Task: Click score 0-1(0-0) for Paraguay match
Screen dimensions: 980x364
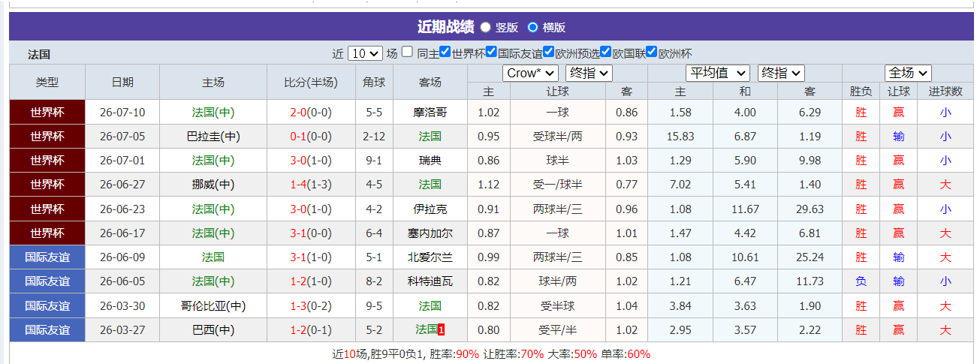Action: tap(311, 137)
